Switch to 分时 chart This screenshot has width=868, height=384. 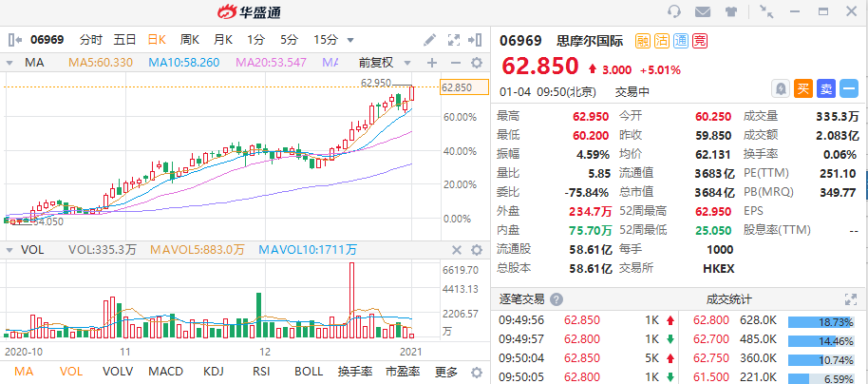click(x=91, y=39)
